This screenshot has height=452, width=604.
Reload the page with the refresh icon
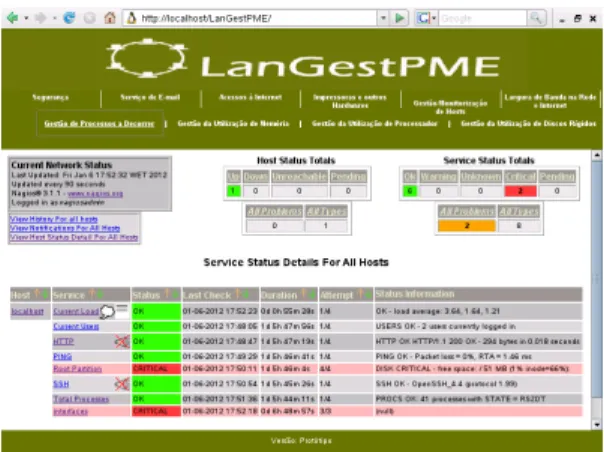point(69,18)
